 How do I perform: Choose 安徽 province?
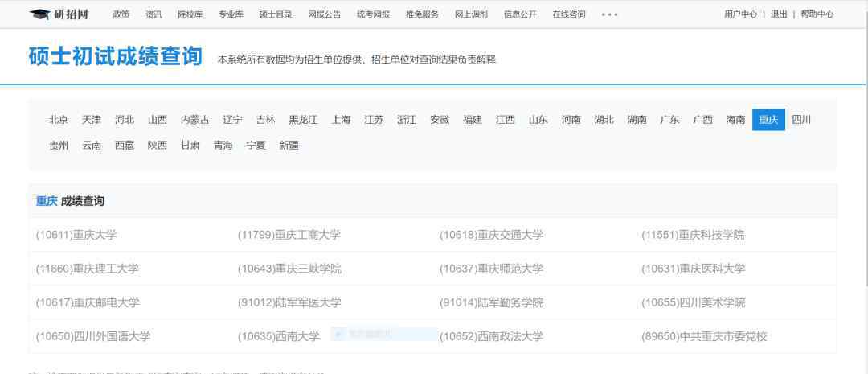440,120
